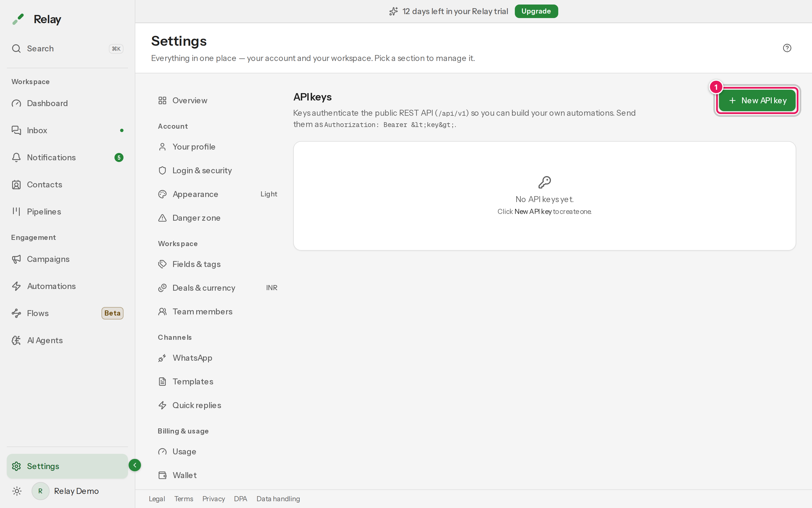Click the Flows icon
This screenshot has height=508, width=812.
point(16,313)
